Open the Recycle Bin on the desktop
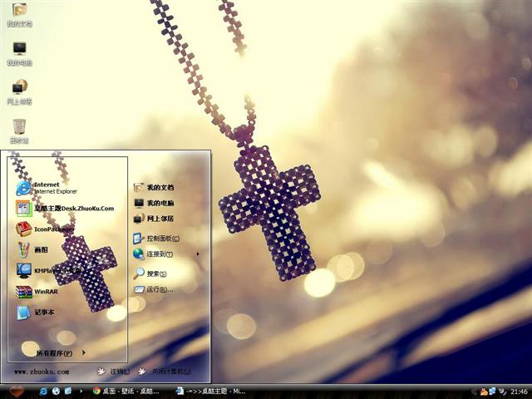The image size is (532, 399). click(19, 130)
